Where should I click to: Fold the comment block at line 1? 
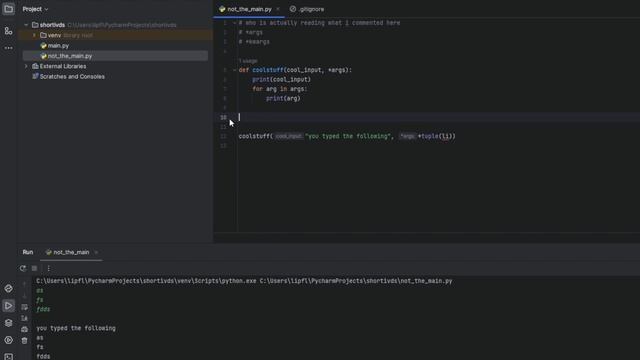coord(234,23)
